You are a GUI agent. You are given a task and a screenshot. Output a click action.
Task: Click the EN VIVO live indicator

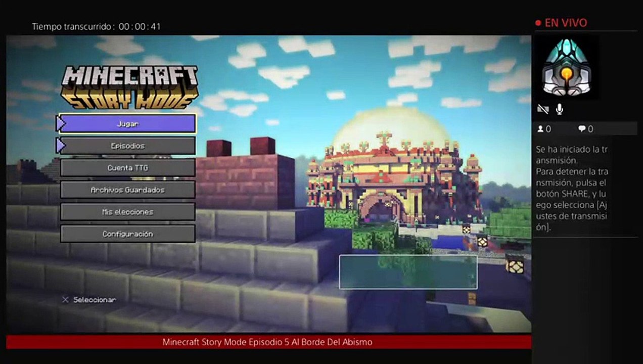[561, 23]
